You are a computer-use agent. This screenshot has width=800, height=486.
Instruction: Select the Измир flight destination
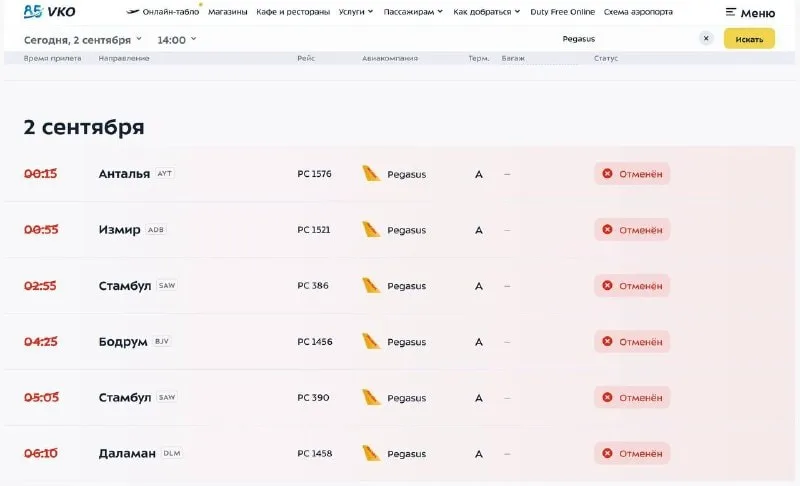tap(119, 229)
